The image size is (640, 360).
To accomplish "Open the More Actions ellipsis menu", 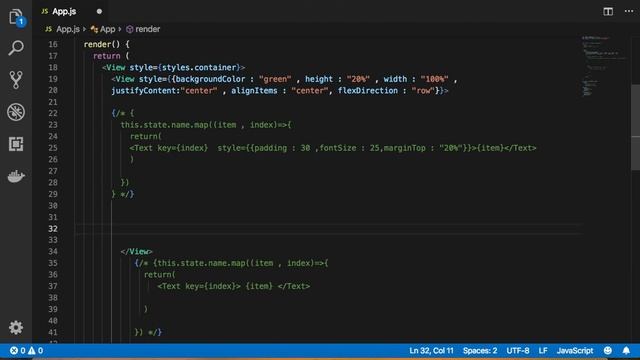I will click(x=629, y=11).
